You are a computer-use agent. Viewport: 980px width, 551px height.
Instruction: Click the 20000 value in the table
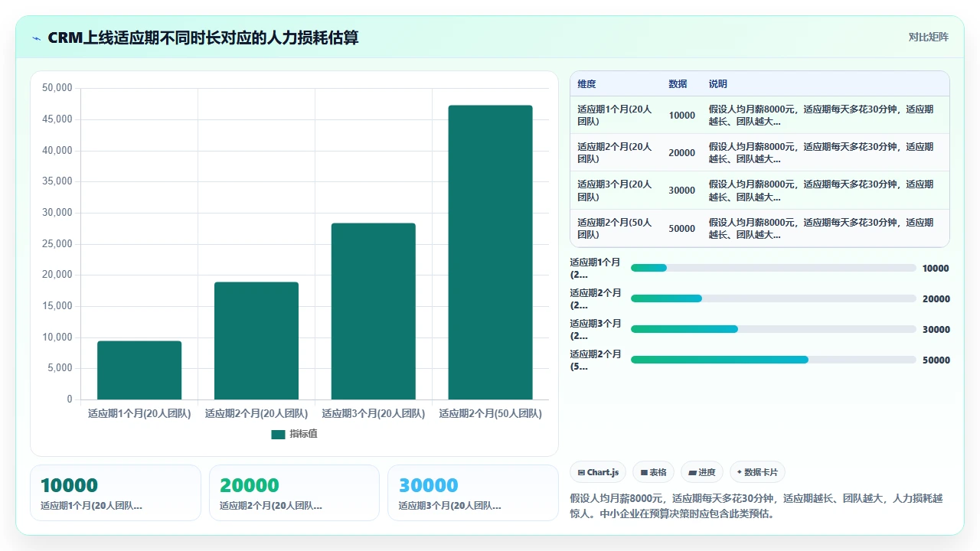coord(682,153)
